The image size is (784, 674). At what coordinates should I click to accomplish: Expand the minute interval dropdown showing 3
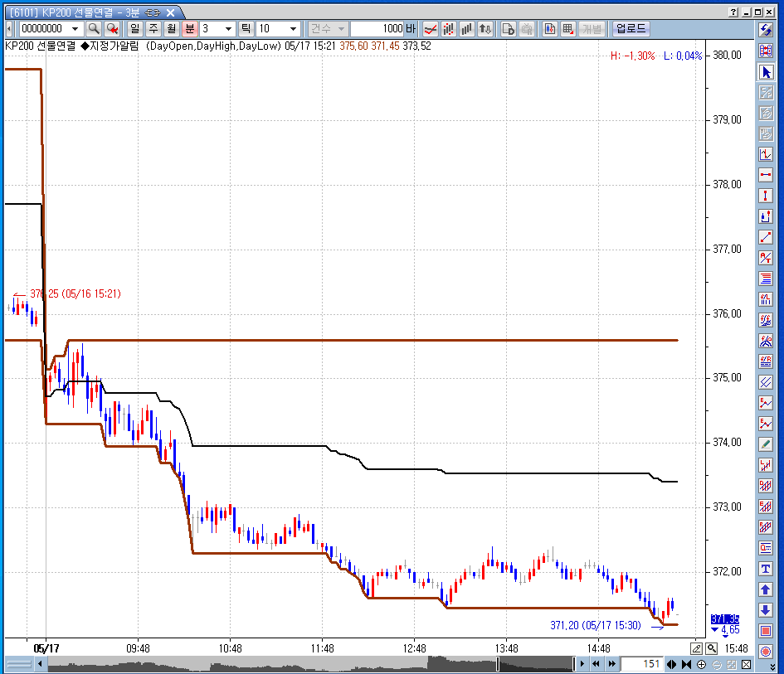tap(229, 29)
